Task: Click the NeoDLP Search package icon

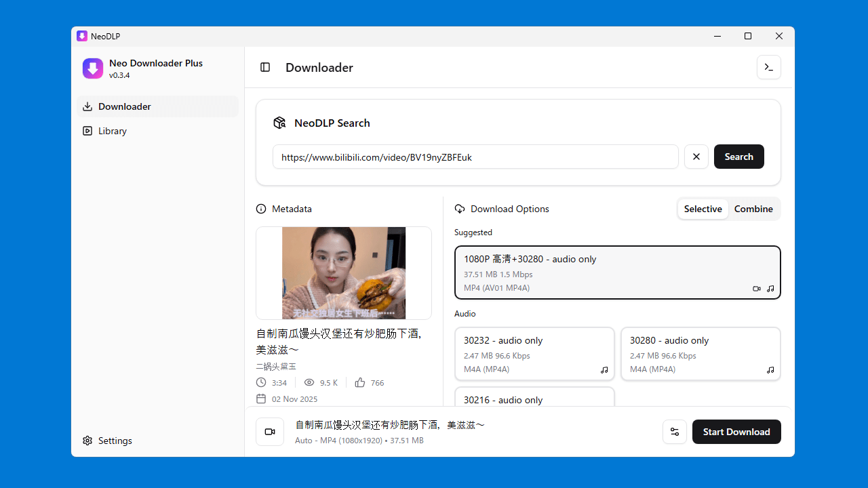Action: [279, 123]
